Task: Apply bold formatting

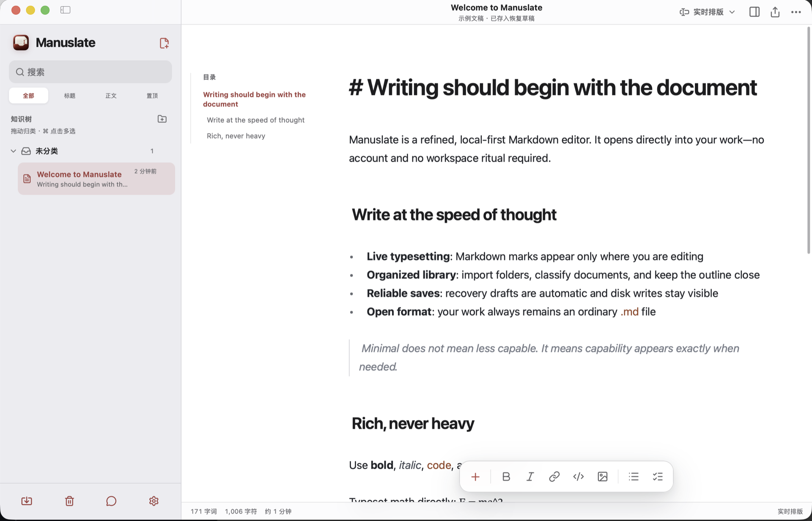Action: click(x=506, y=477)
